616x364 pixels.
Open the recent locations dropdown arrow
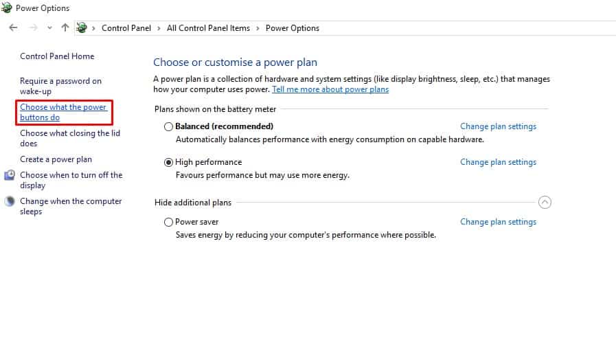point(49,28)
